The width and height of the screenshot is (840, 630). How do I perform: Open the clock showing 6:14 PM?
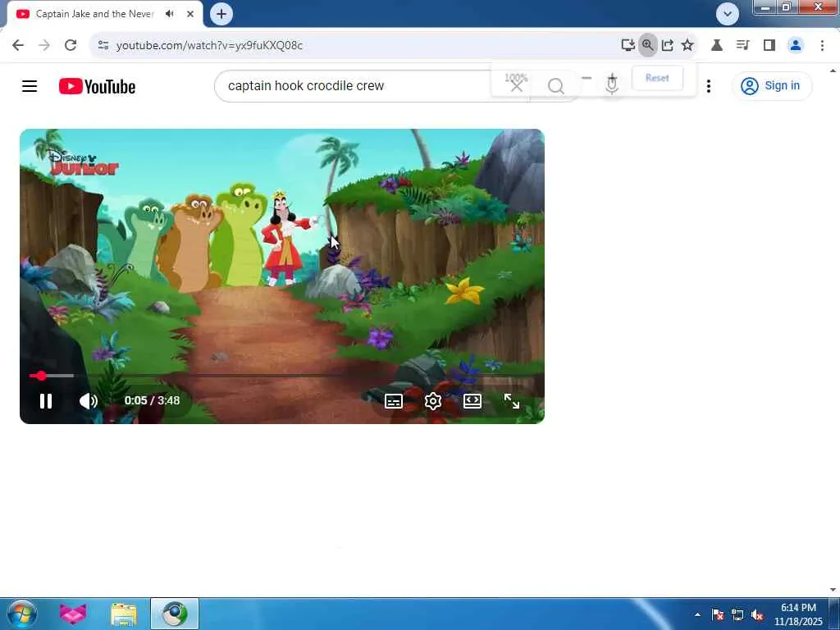(x=798, y=614)
